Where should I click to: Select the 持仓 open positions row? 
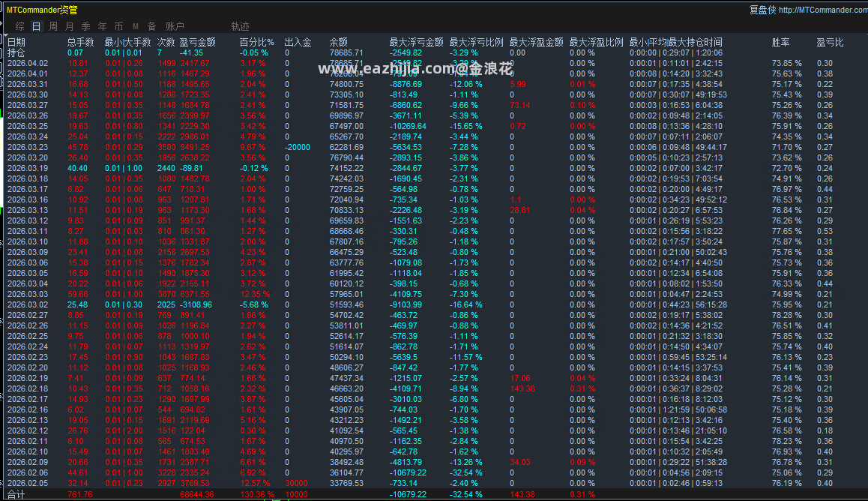click(434, 52)
